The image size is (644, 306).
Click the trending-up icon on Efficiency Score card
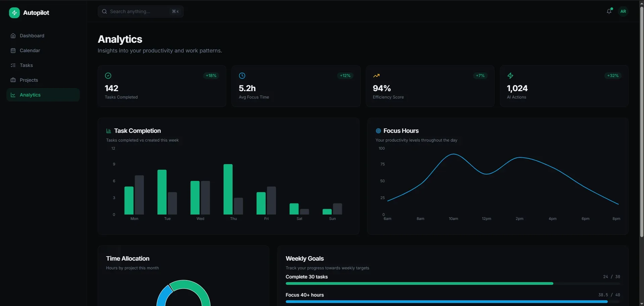376,76
